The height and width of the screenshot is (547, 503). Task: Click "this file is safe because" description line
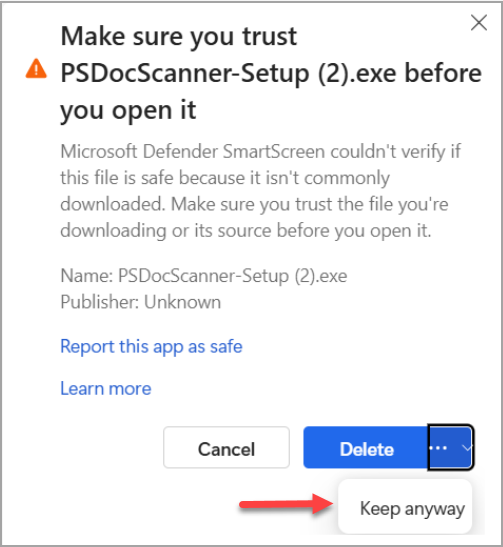point(225,178)
